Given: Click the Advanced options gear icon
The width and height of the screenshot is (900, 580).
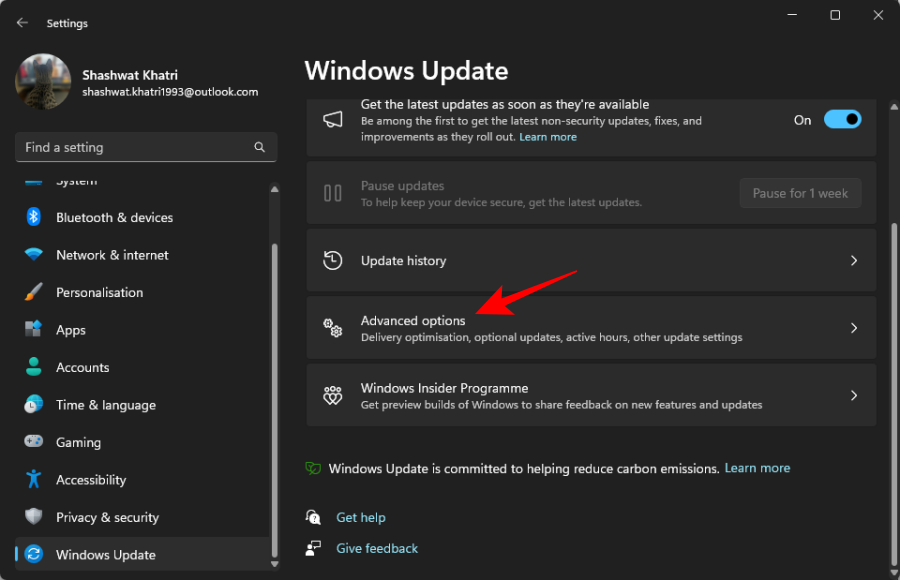Looking at the screenshot, I should tap(333, 328).
